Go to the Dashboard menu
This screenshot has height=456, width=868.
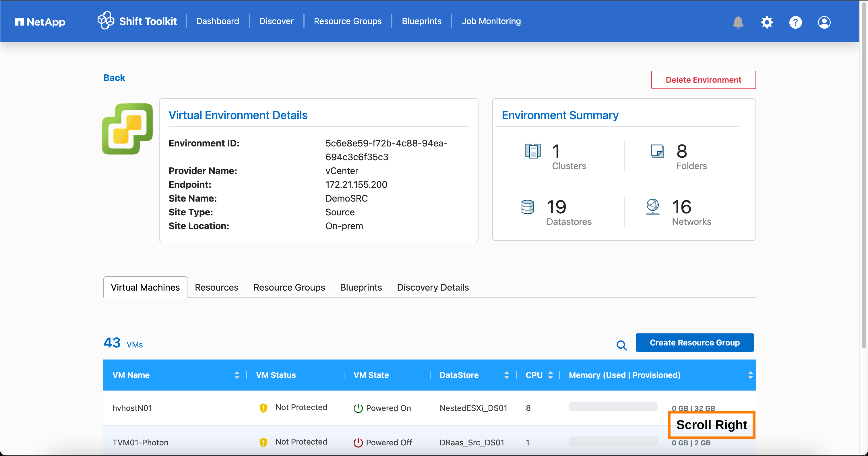point(217,21)
